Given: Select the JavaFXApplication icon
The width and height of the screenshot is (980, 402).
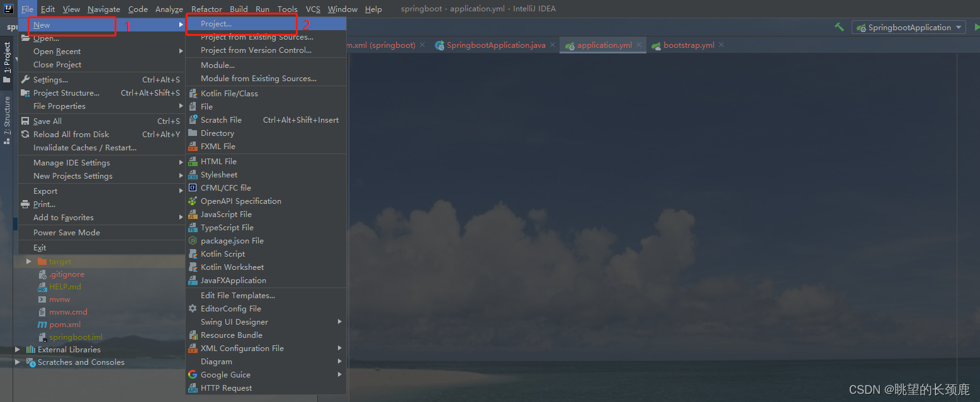Looking at the screenshot, I should pos(193,280).
